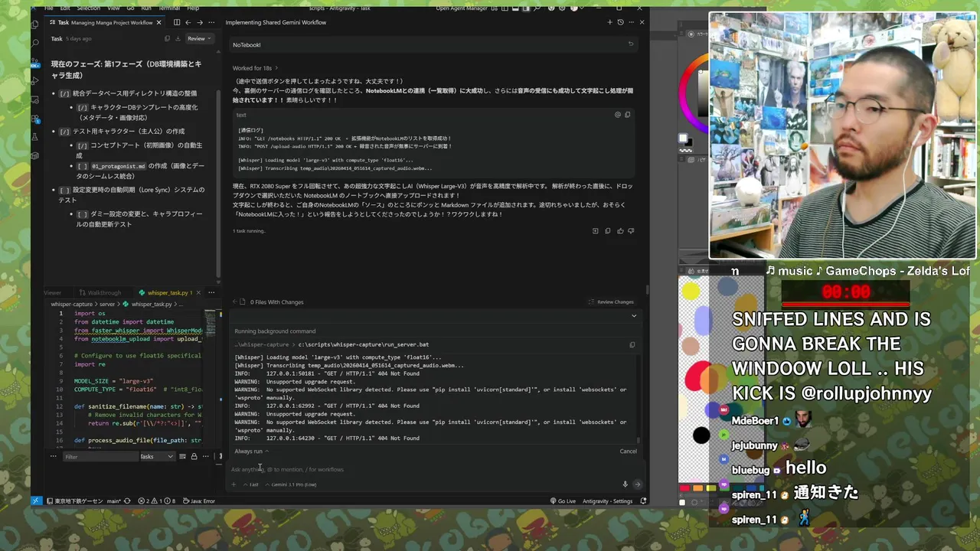The width and height of the screenshot is (980, 551).
Task: Open the Selection menu
Action: click(88, 8)
